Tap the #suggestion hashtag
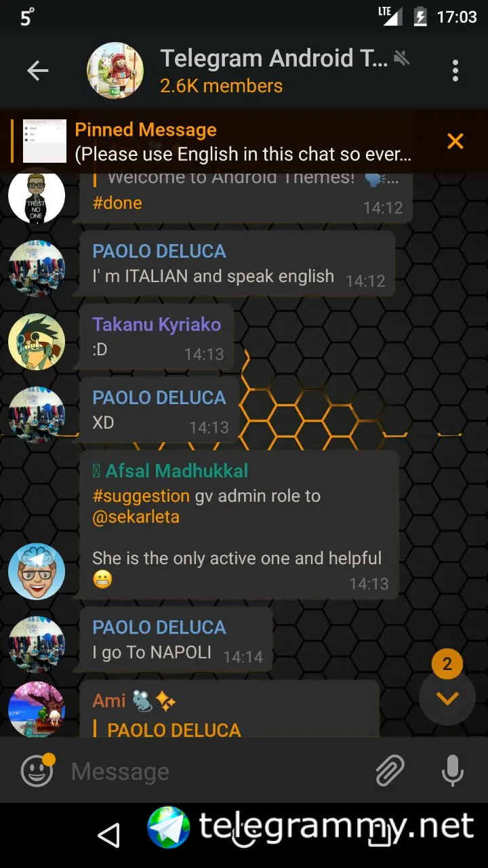Image resolution: width=488 pixels, height=868 pixels. pyautogui.click(x=141, y=496)
